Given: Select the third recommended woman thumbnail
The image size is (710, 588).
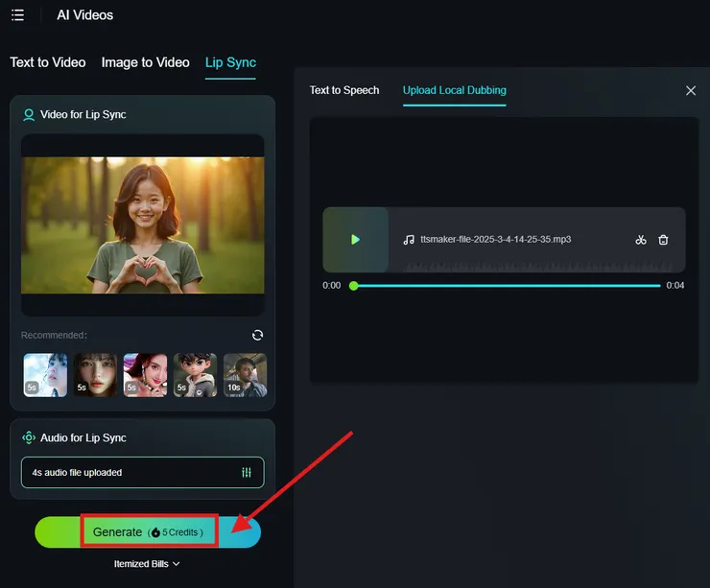Looking at the screenshot, I should pos(145,375).
